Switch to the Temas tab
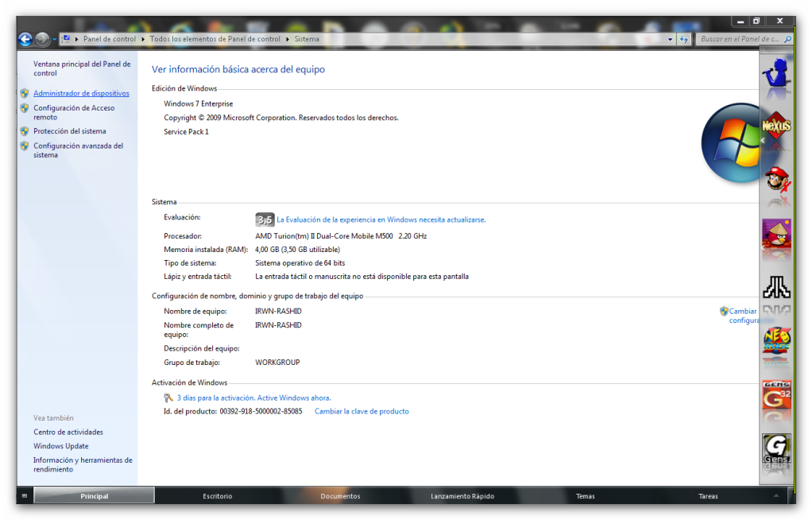This screenshot has width=812, height=520. click(586, 495)
